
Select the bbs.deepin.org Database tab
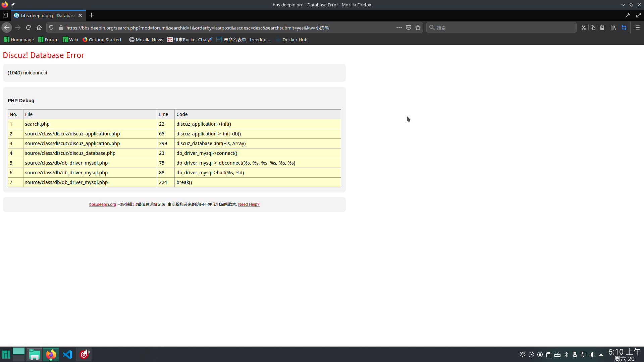(48, 15)
